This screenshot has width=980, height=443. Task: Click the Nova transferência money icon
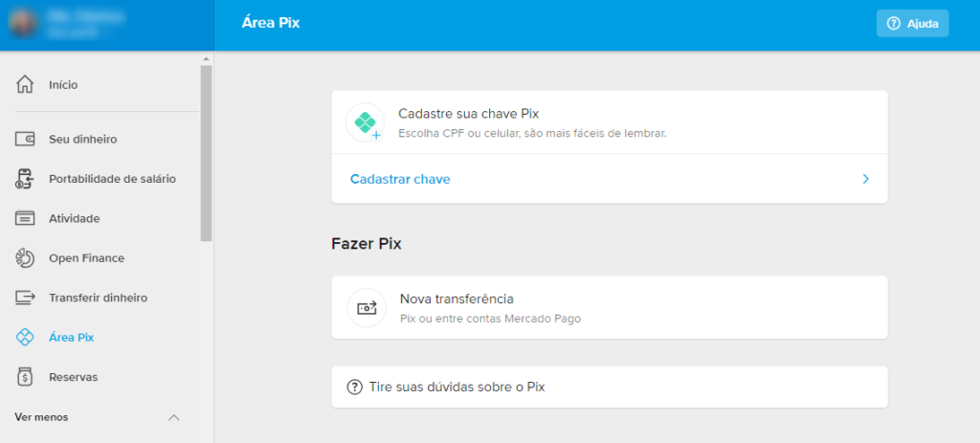(x=367, y=308)
